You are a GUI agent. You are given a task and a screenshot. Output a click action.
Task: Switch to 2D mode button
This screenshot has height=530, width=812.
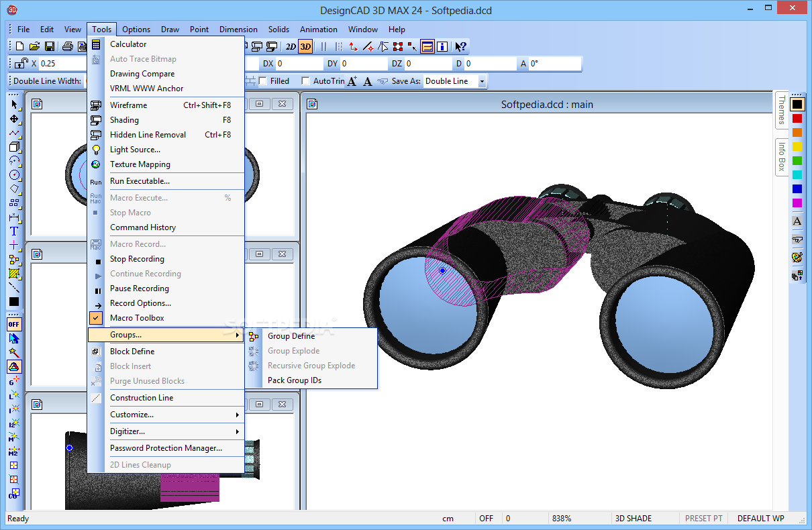291,46
